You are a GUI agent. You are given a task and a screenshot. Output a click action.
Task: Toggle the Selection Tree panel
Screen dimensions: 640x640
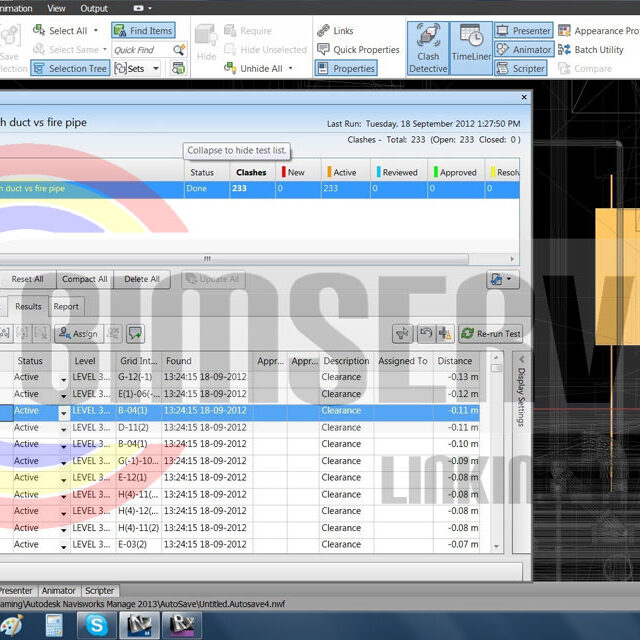[69, 69]
